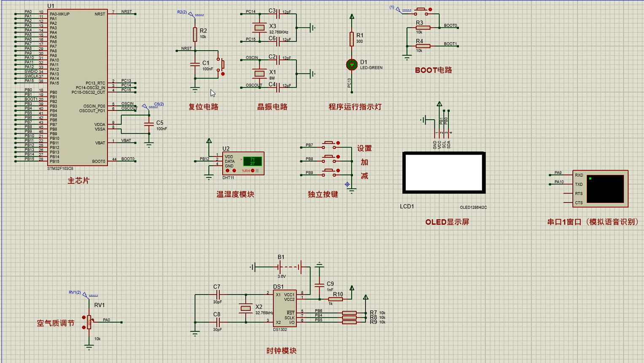This screenshot has width=644, height=363.
Task: Select the serial virtual terminal component
Action: 600,188
